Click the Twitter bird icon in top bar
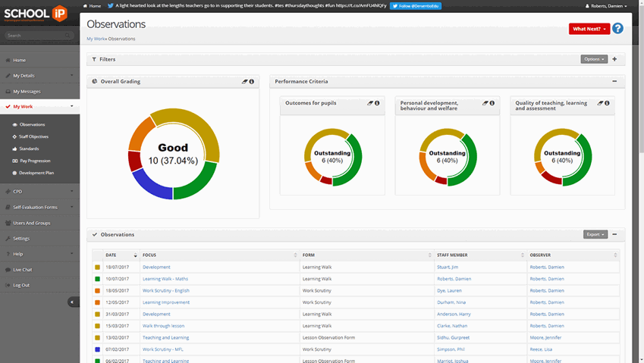This screenshot has height=363, width=644. tap(111, 6)
